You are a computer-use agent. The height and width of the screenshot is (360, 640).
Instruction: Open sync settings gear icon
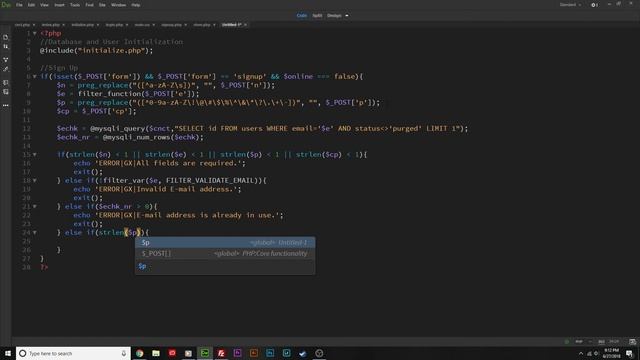click(594, 5)
